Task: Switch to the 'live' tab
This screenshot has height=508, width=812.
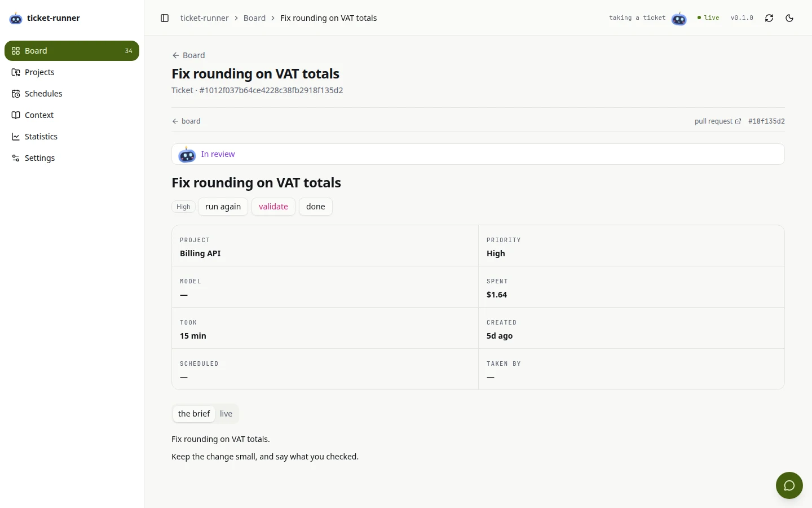Action: tap(226, 414)
